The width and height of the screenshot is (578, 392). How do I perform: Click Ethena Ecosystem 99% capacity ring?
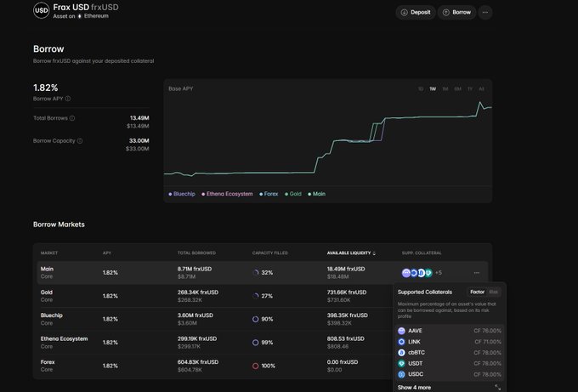coord(256,343)
